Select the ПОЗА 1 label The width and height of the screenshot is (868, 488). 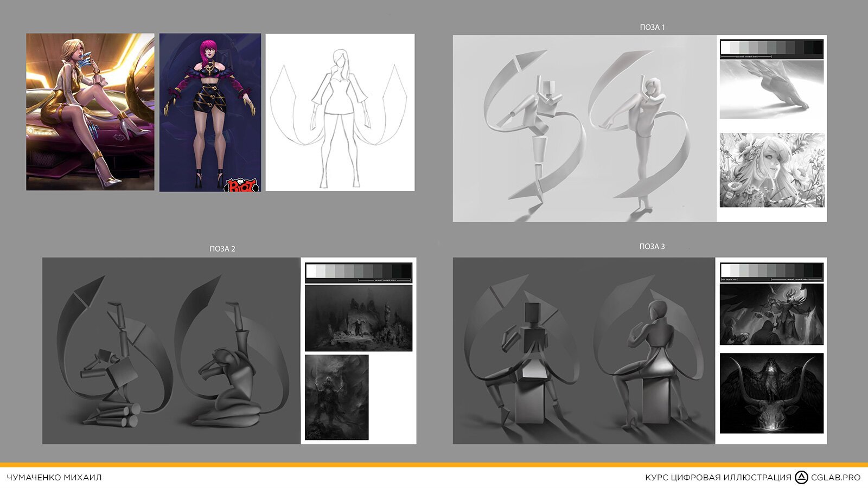click(x=652, y=27)
